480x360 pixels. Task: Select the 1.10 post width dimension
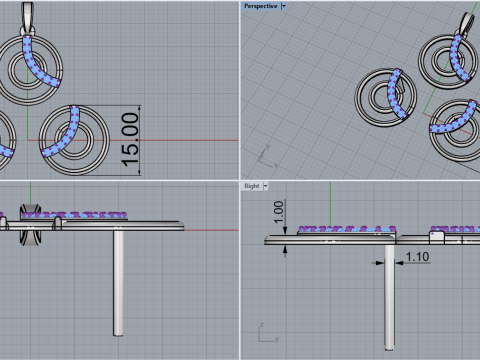[x=417, y=257]
